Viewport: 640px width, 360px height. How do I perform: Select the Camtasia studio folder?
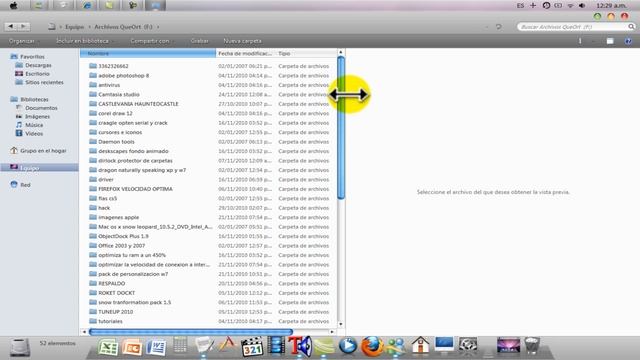tap(119, 94)
